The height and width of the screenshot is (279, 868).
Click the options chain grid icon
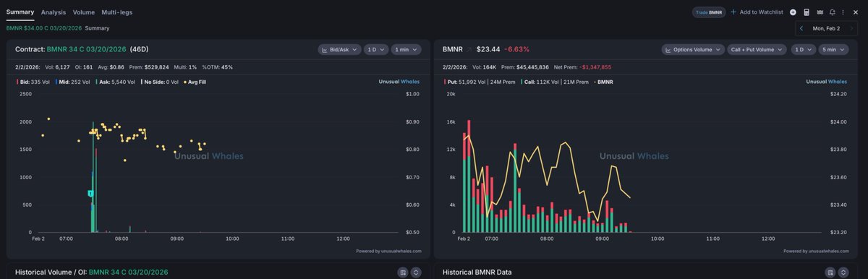[820, 12]
